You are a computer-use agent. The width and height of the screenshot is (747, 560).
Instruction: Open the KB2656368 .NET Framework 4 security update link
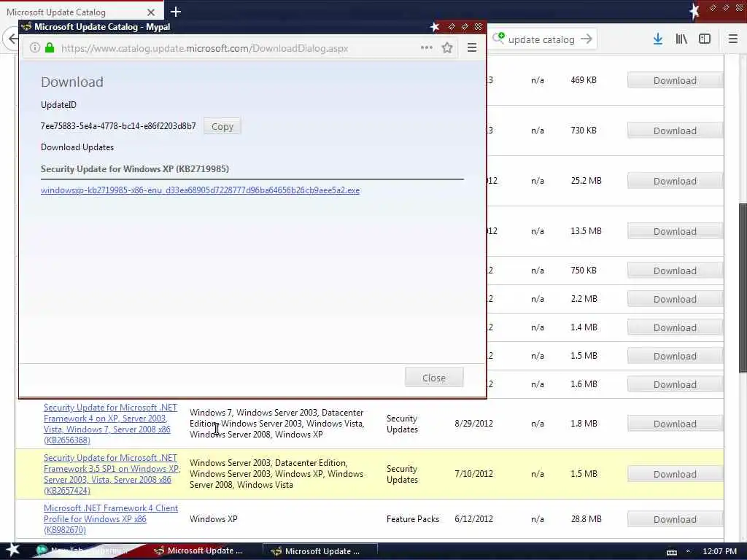tap(110, 424)
